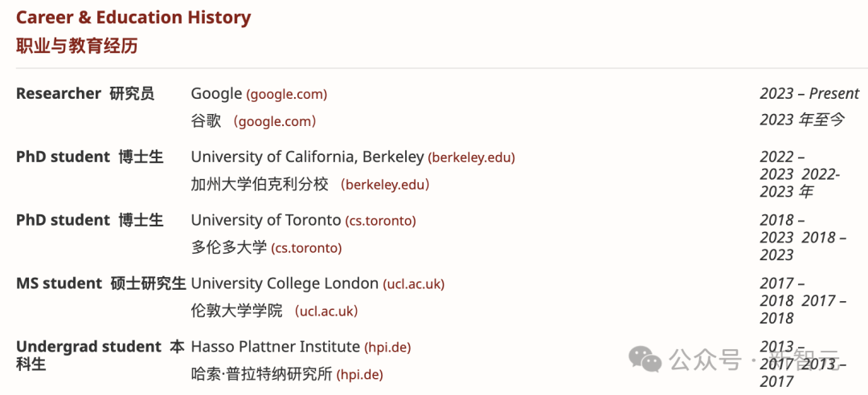Screen dimensions: 868x395
Task: Click hpi.de link after Hasso Plattner Institute
Action: point(387,348)
